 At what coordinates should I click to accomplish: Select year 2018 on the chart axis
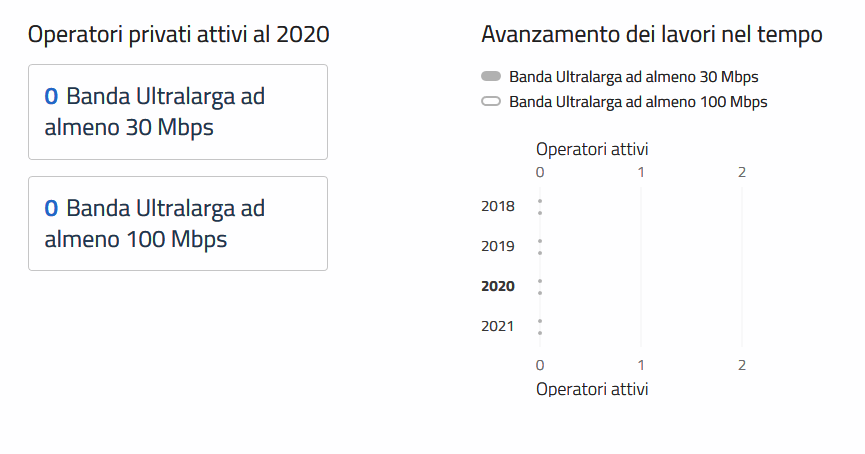498,207
